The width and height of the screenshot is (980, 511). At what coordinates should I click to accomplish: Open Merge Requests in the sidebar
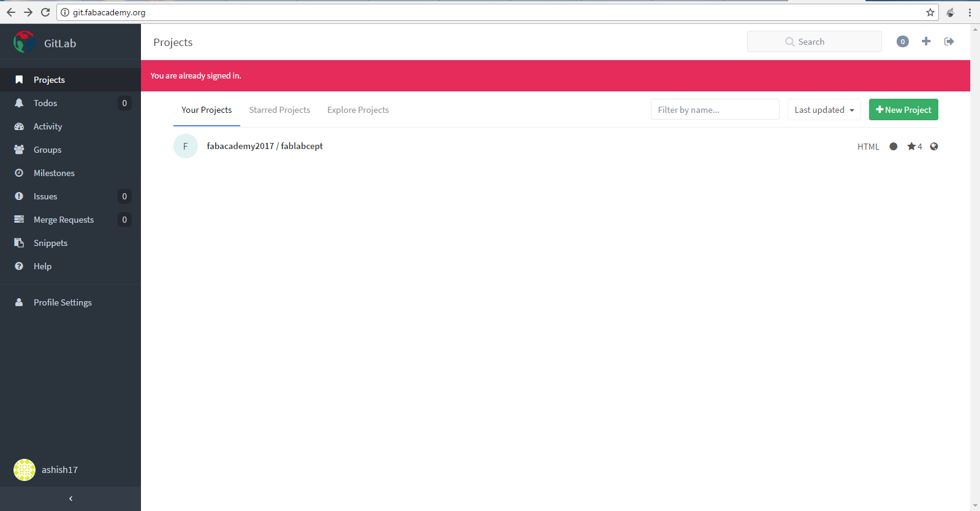(70, 220)
